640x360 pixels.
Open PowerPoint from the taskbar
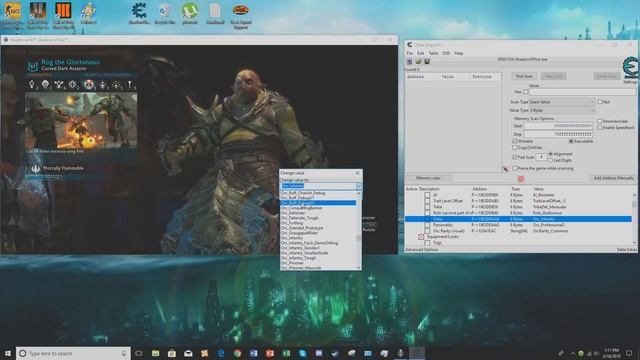[270, 353]
